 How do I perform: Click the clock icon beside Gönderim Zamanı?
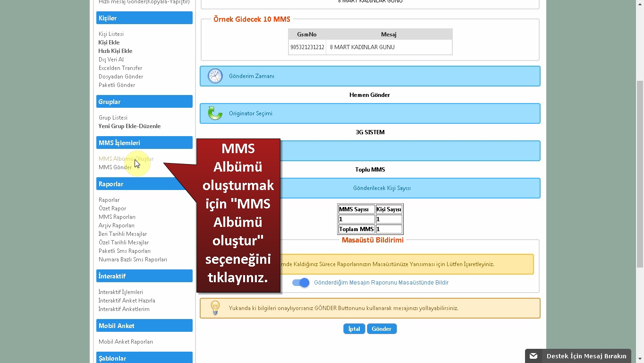[215, 76]
